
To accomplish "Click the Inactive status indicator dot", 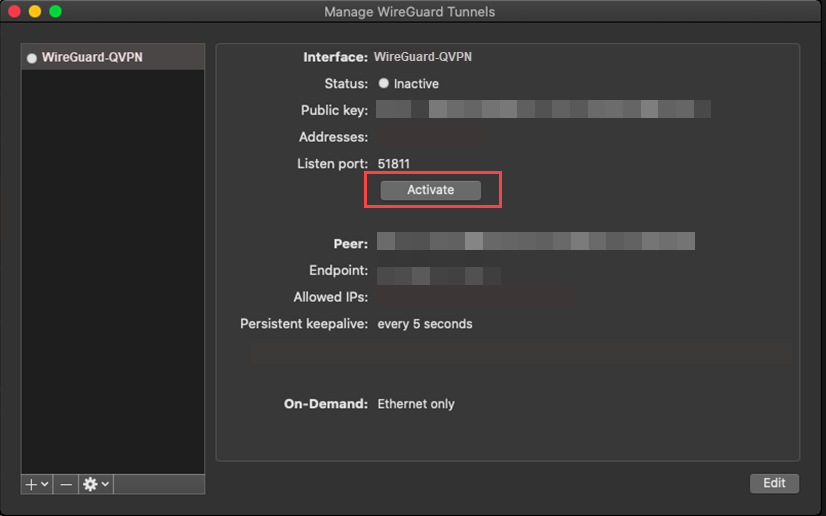I will [x=384, y=83].
